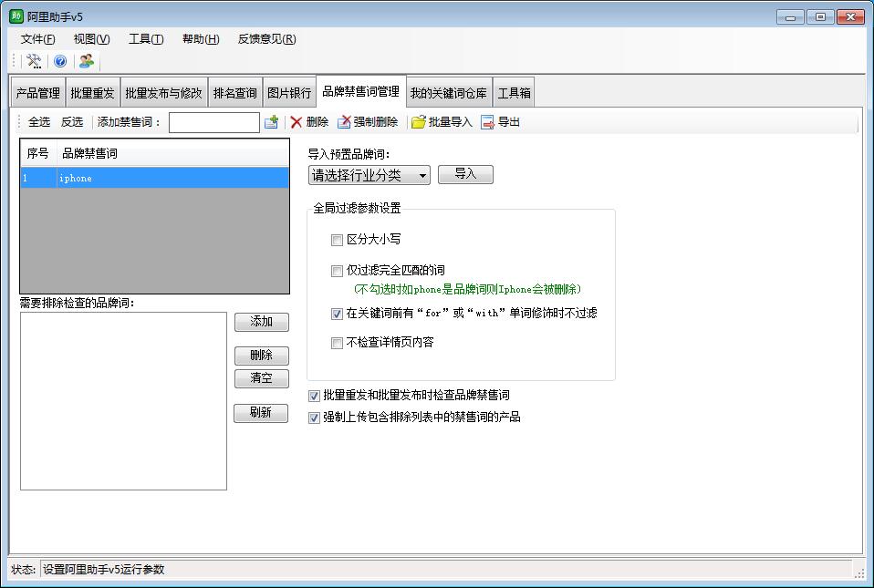The height and width of the screenshot is (588, 874).
Task: Switch to the 批量重发 tab
Action: click(x=92, y=92)
